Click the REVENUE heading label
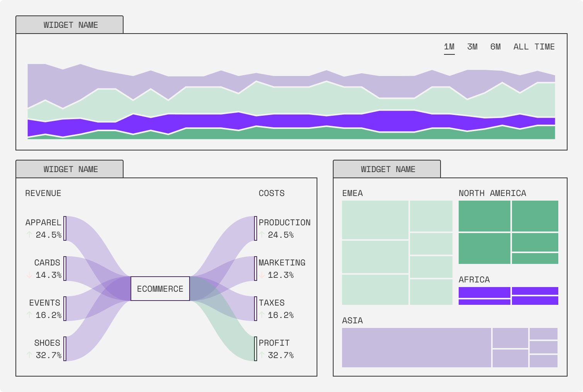Image resolution: width=583 pixels, height=392 pixels. (43, 193)
